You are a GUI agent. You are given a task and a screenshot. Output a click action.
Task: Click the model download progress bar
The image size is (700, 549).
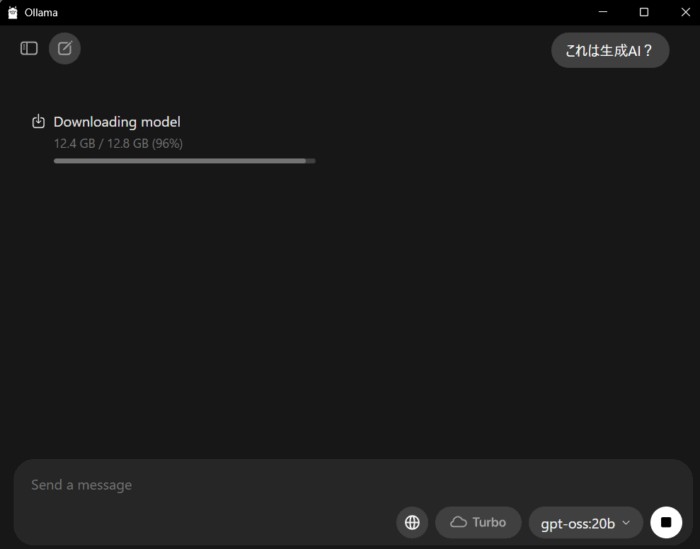click(x=184, y=161)
